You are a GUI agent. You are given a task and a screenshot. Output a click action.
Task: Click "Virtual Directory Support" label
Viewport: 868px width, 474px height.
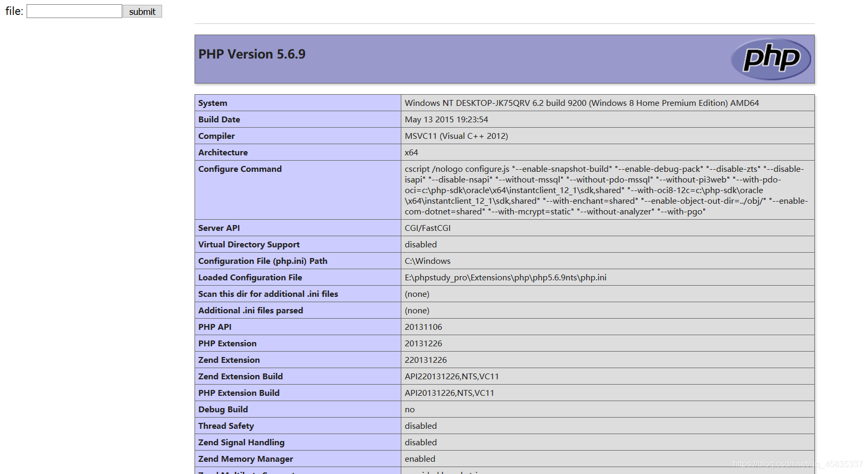pos(249,245)
